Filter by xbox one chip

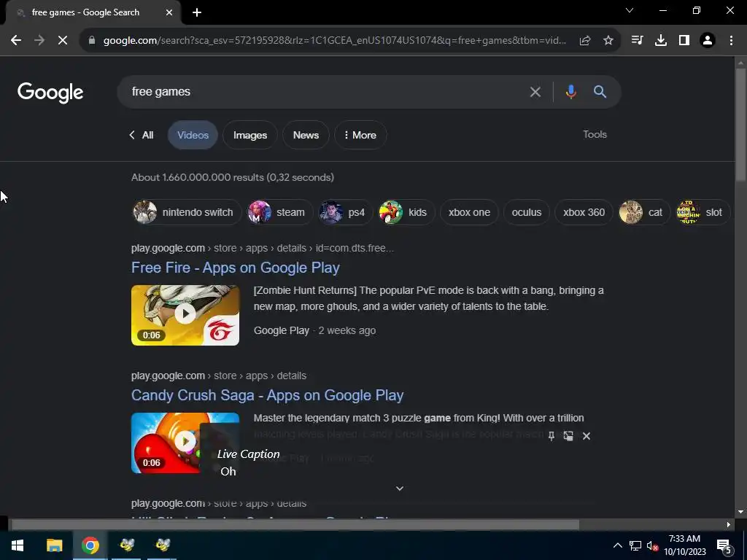coord(469,212)
